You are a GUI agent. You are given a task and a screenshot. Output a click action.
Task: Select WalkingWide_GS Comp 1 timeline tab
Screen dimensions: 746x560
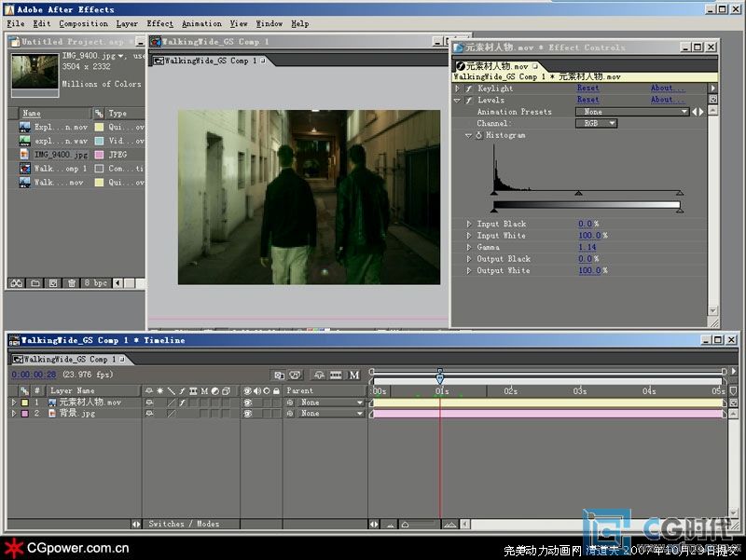pos(69,360)
